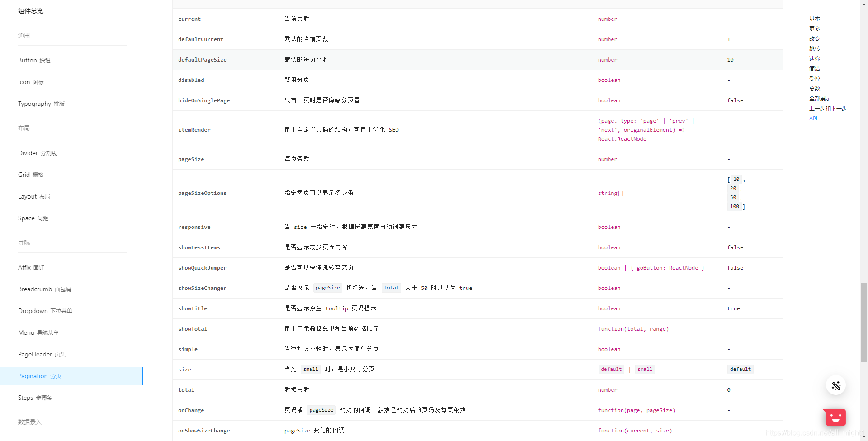This screenshot has width=868, height=441.
Task: Open Dropdown 下拉菜单 docs
Action: tap(45, 311)
